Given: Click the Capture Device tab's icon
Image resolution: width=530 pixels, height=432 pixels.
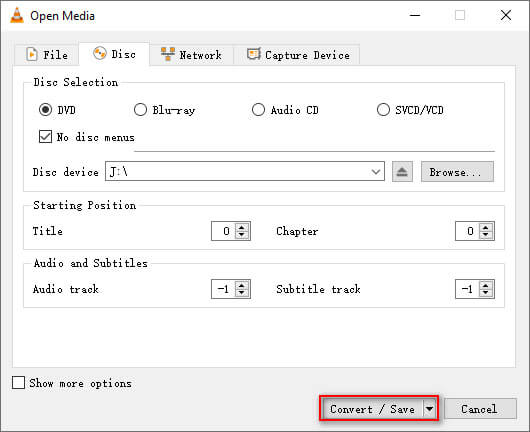Looking at the screenshot, I should click(254, 54).
